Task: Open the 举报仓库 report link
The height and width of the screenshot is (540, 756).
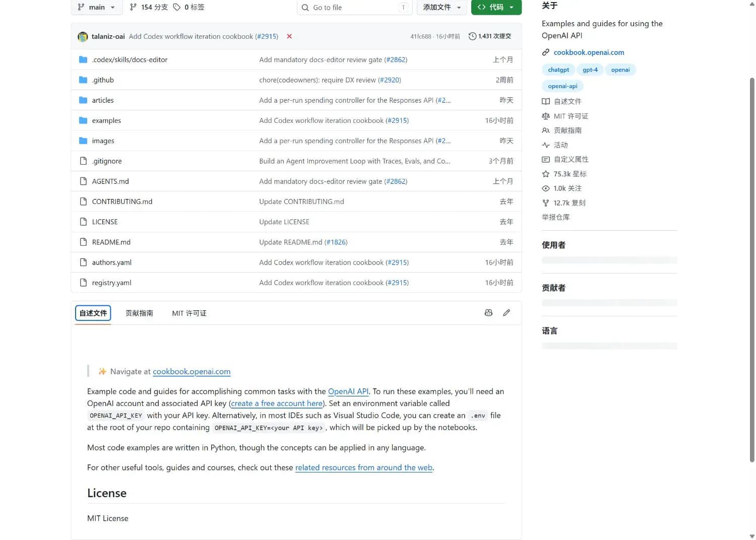Action: click(x=556, y=217)
